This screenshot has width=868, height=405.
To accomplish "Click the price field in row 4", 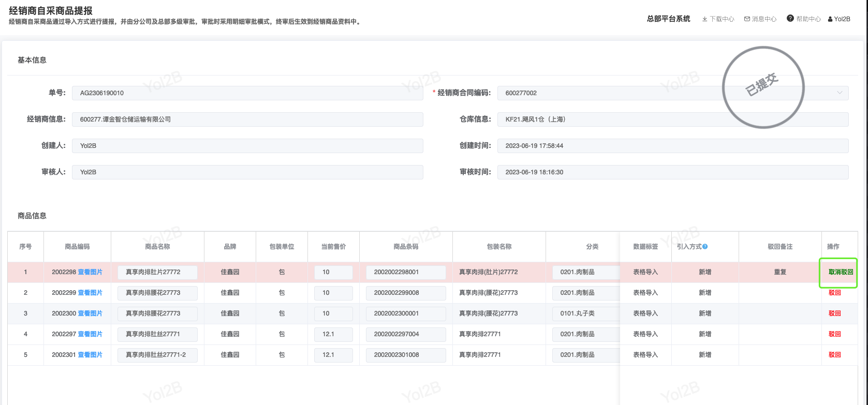I will [333, 334].
